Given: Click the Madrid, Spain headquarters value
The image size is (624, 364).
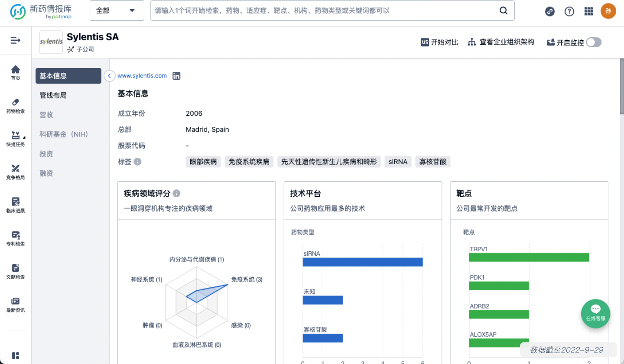Looking at the screenshot, I should tap(207, 130).
